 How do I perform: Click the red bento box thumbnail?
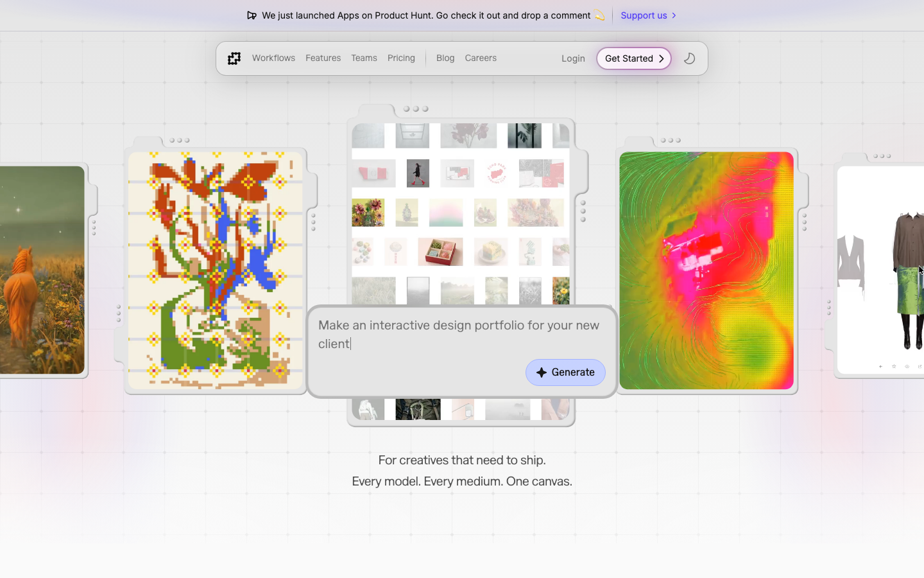[x=440, y=252]
